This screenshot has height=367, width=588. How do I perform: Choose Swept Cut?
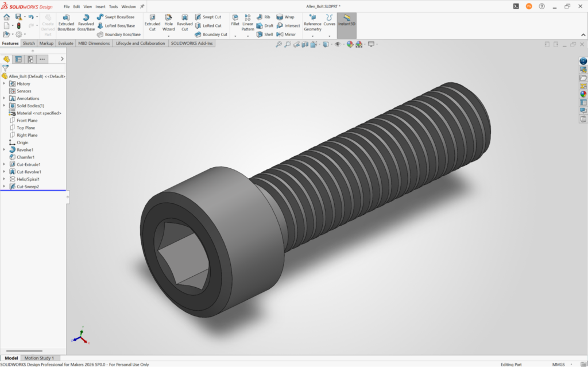point(208,17)
